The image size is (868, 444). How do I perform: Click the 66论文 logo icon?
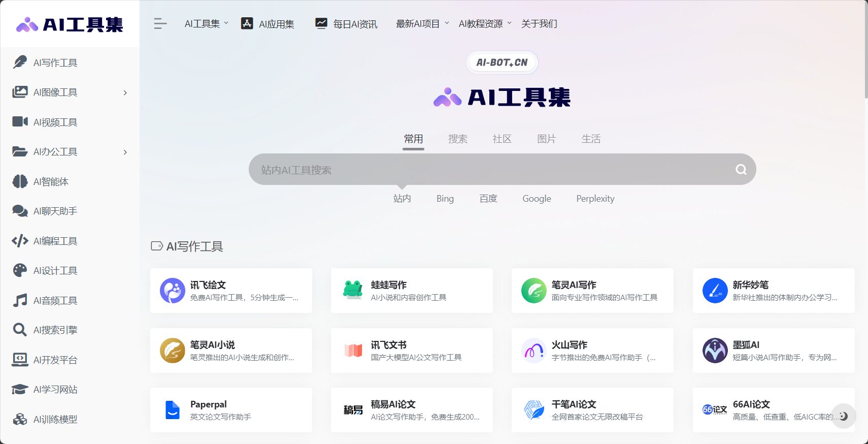715,409
